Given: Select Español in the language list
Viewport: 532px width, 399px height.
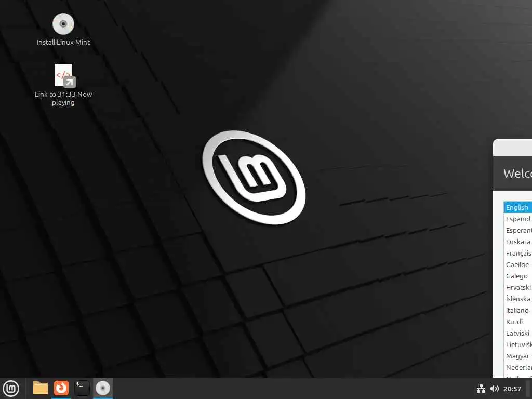Looking at the screenshot, I should tap(518, 219).
